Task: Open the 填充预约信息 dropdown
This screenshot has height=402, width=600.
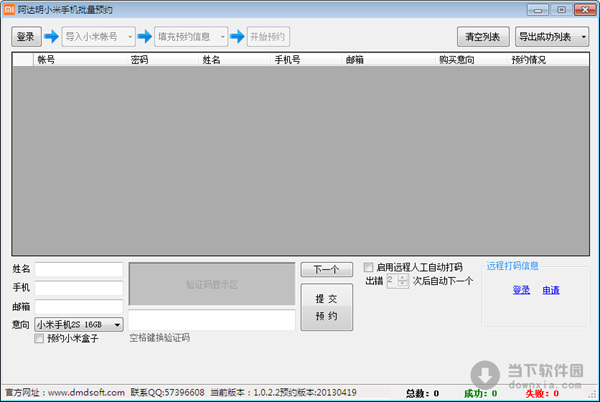Action: pyautogui.click(x=191, y=37)
